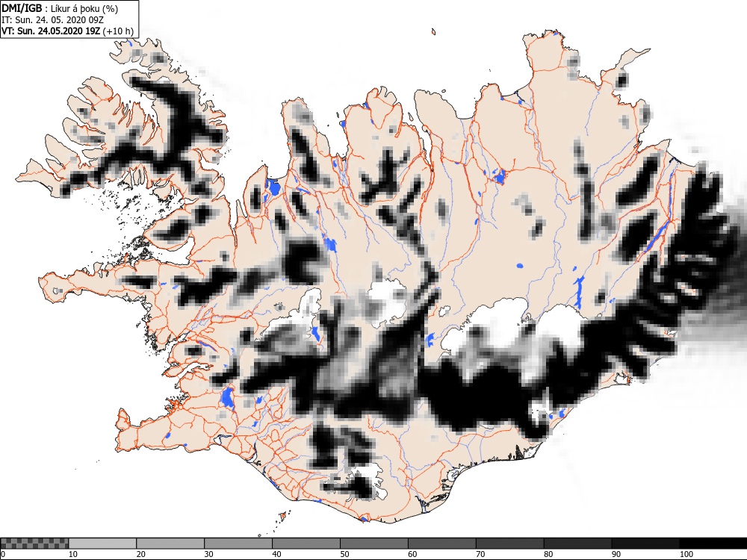Click the 'DMI/IGB : Líkur á þoku (%)' title text
The width and height of the screenshot is (747, 560).
coord(60,8)
